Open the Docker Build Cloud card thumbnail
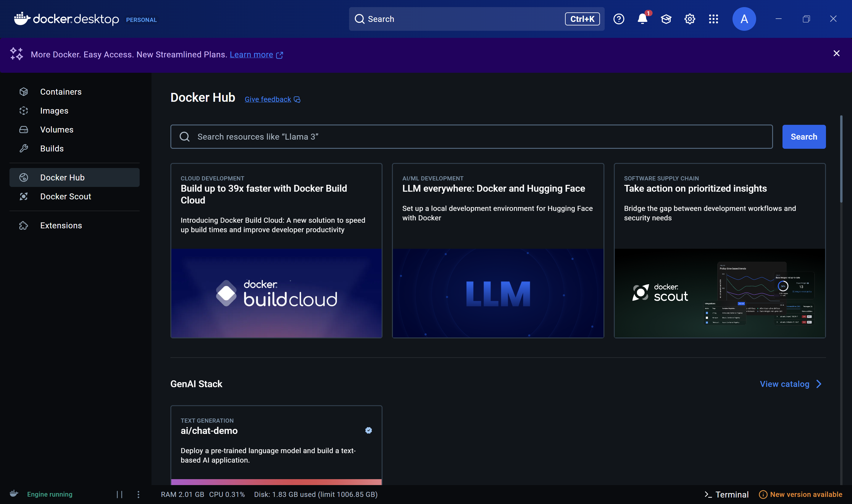This screenshot has height=504, width=852. pos(276,293)
